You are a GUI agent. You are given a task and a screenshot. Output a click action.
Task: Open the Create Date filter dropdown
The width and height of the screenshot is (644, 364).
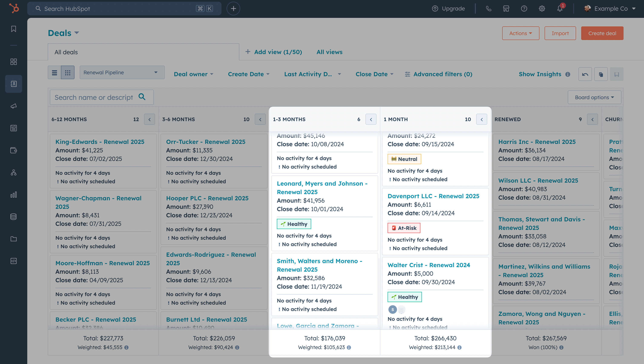pyautogui.click(x=249, y=74)
